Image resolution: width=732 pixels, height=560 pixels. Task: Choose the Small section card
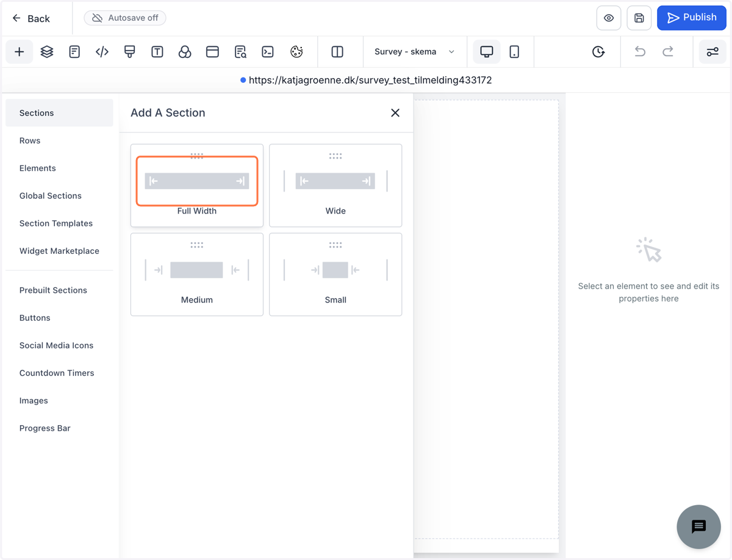coord(335,275)
